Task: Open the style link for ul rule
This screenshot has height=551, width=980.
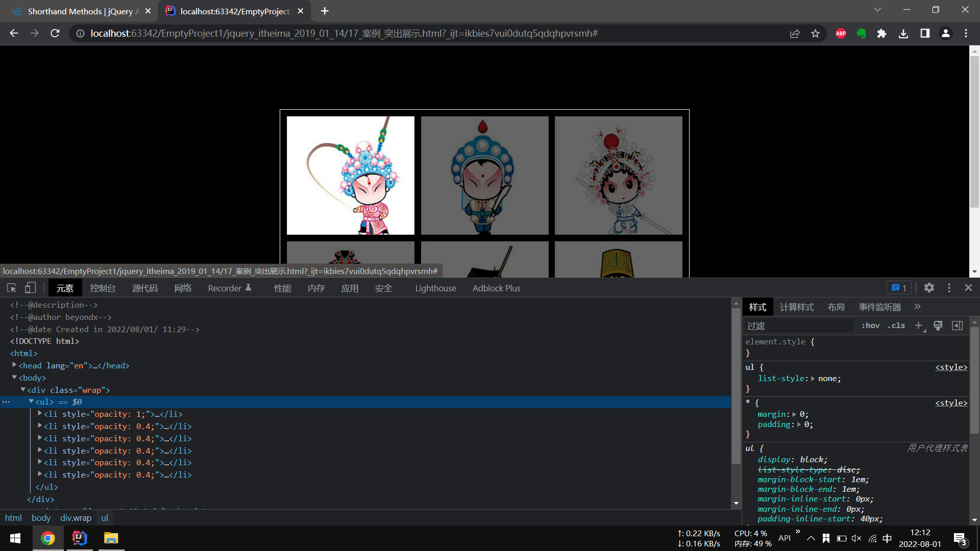Action: point(951,367)
